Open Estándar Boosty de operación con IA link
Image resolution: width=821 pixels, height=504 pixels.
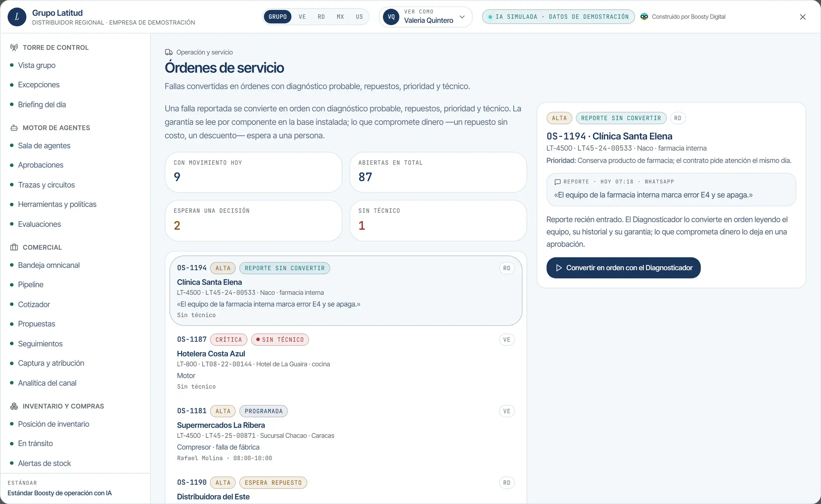[x=60, y=493]
